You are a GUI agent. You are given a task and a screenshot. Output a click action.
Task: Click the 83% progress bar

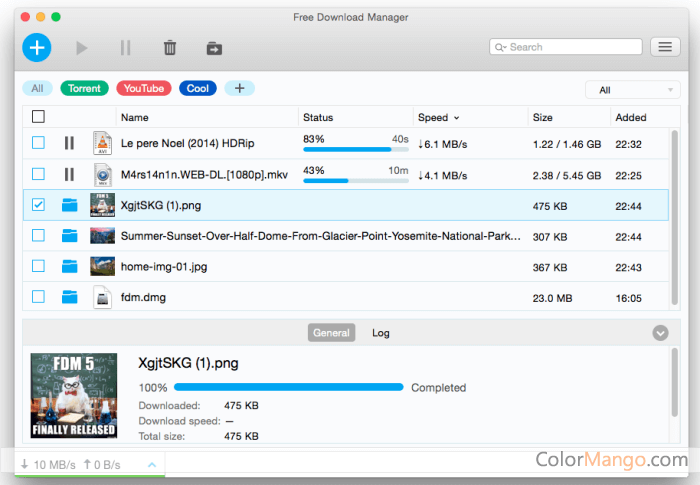pos(356,150)
